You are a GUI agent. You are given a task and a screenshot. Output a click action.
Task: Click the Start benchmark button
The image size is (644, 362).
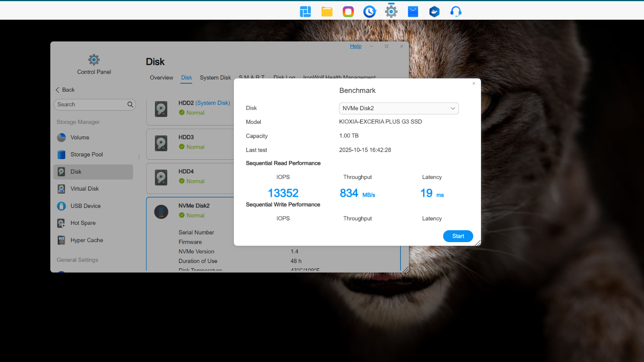coord(458,236)
